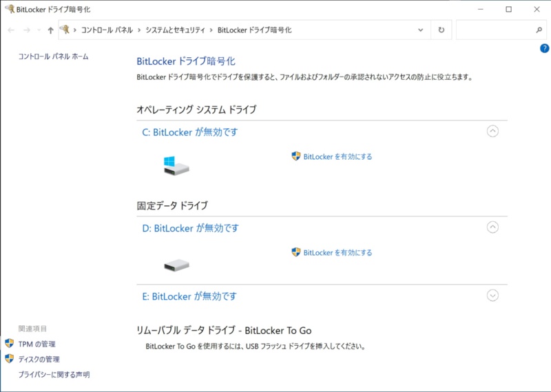The image size is (551, 392).
Task: Click C: BitLocker が無効です heading
Action: click(x=190, y=132)
